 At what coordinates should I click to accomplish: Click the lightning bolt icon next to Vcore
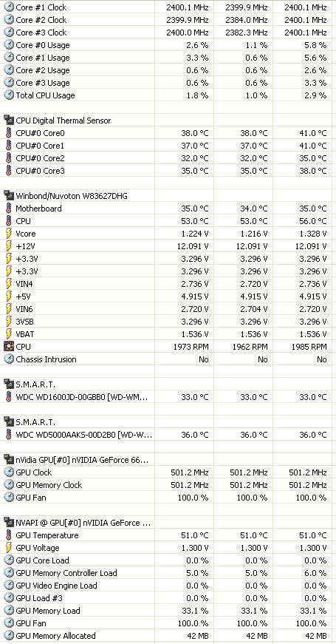(9, 234)
